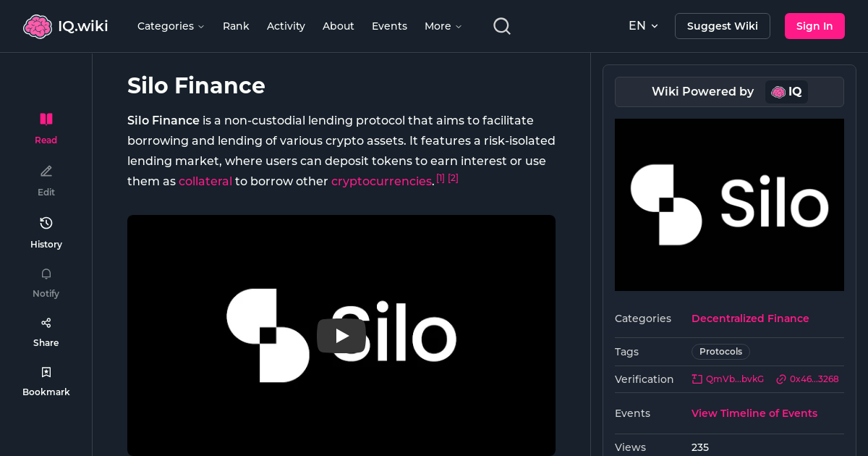Screen dimensions: 868x456
Task: Go to the Rank page
Action: 236,26
